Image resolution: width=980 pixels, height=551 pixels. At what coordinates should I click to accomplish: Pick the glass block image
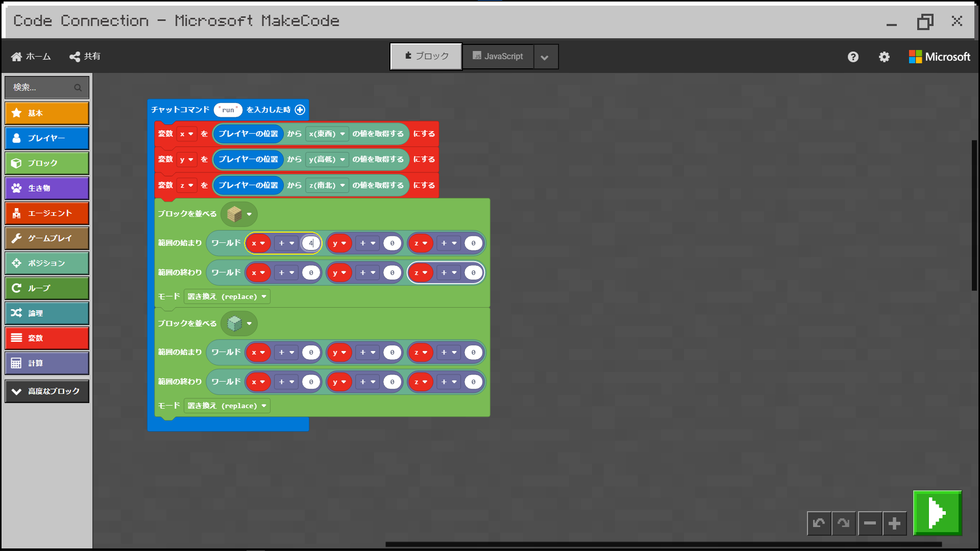[x=234, y=323]
